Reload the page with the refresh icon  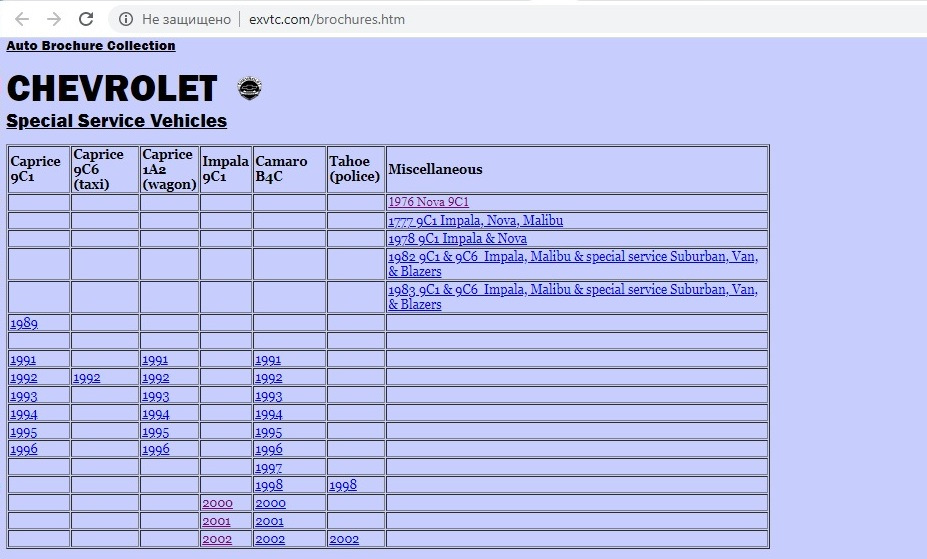pyautogui.click(x=86, y=20)
